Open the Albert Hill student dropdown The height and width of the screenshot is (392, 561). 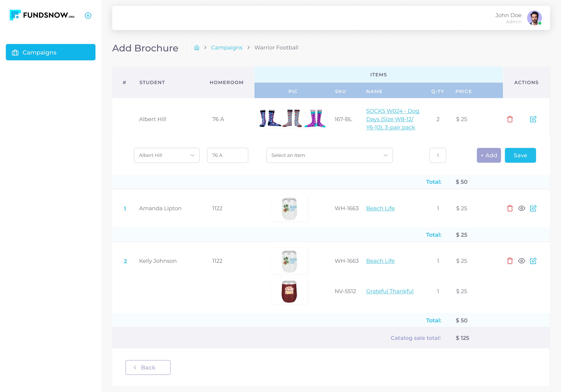click(166, 155)
